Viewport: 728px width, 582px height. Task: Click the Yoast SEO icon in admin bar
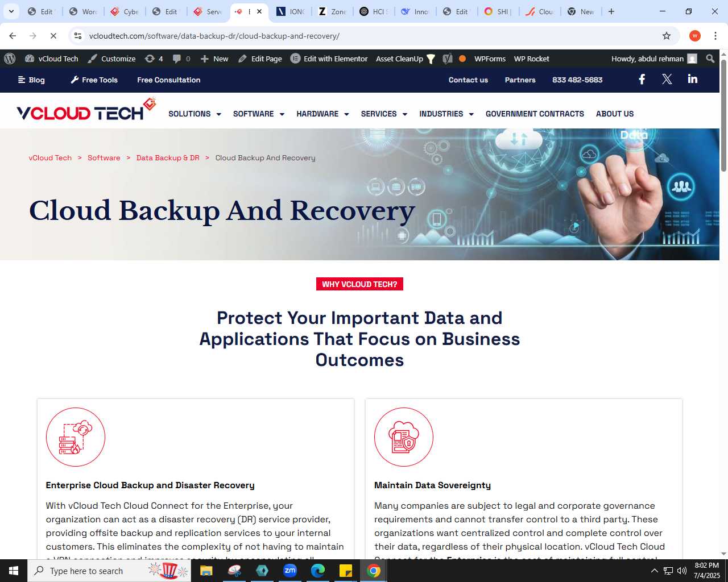tap(448, 59)
